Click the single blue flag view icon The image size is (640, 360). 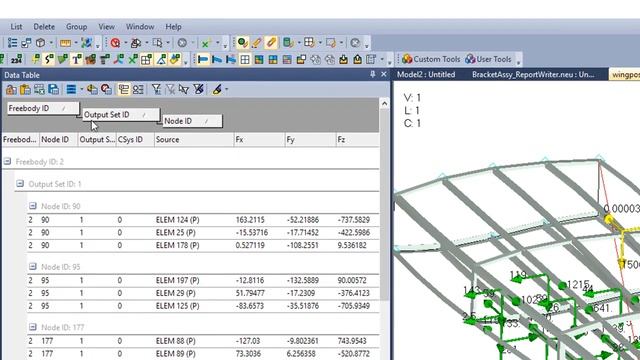coord(203,60)
